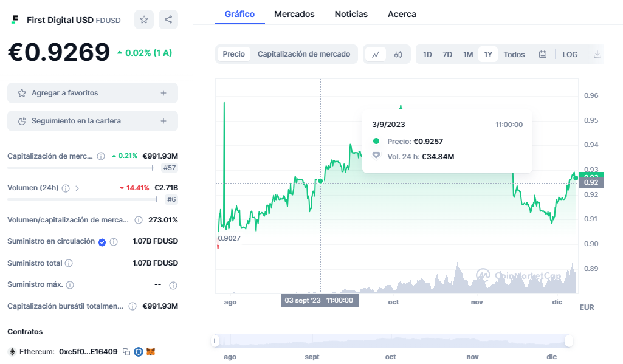Screen dimensions: 623x364
Task: Download chart data icon
Action: 597,55
